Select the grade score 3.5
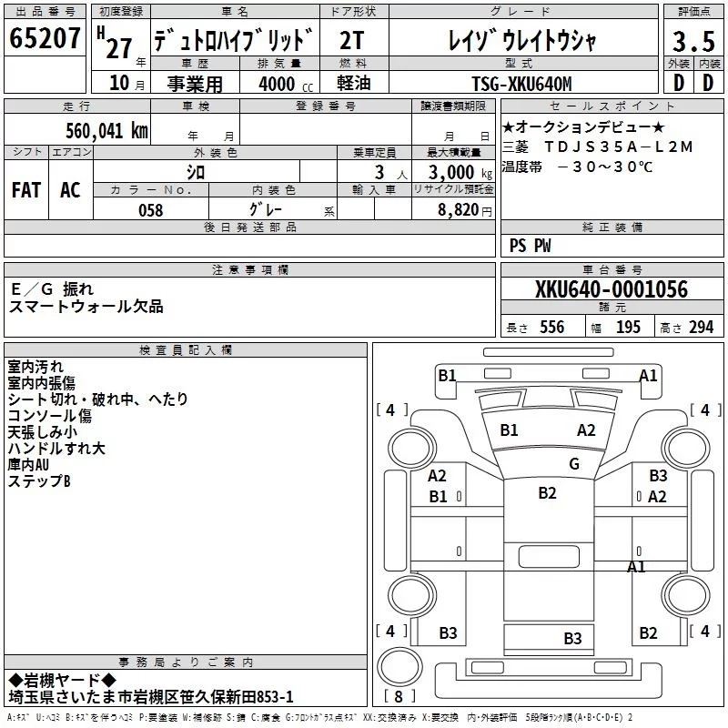 (693, 42)
